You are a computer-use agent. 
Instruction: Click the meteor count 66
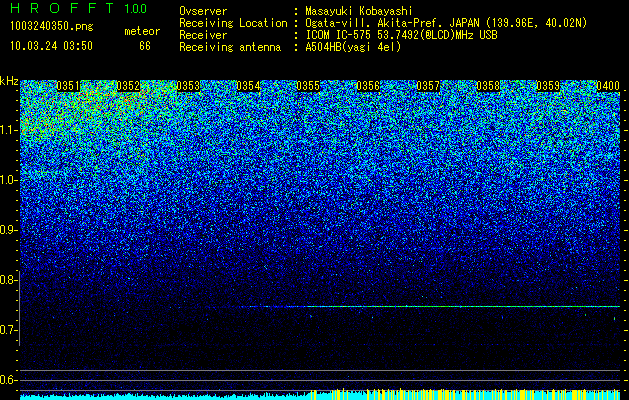click(x=145, y=46)
